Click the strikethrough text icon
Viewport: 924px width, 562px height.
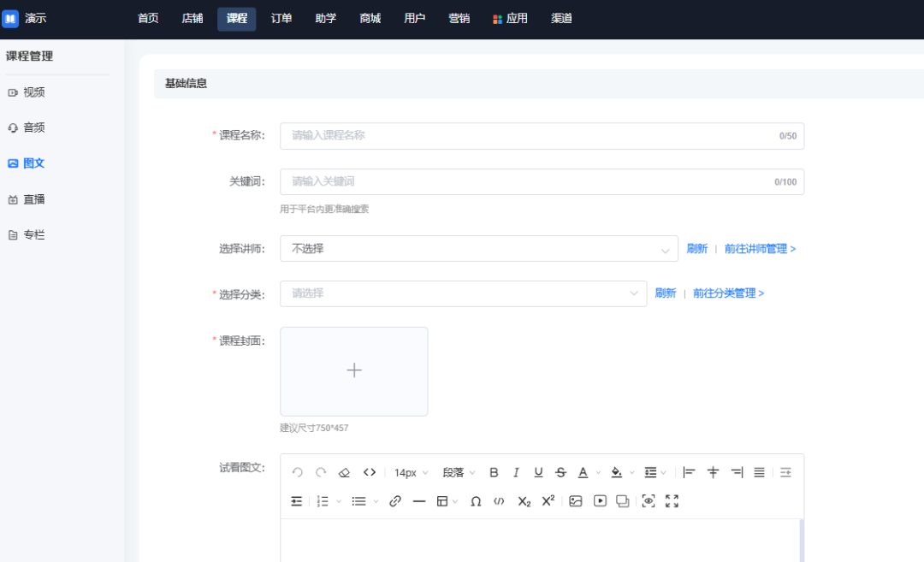pos(560,472)
